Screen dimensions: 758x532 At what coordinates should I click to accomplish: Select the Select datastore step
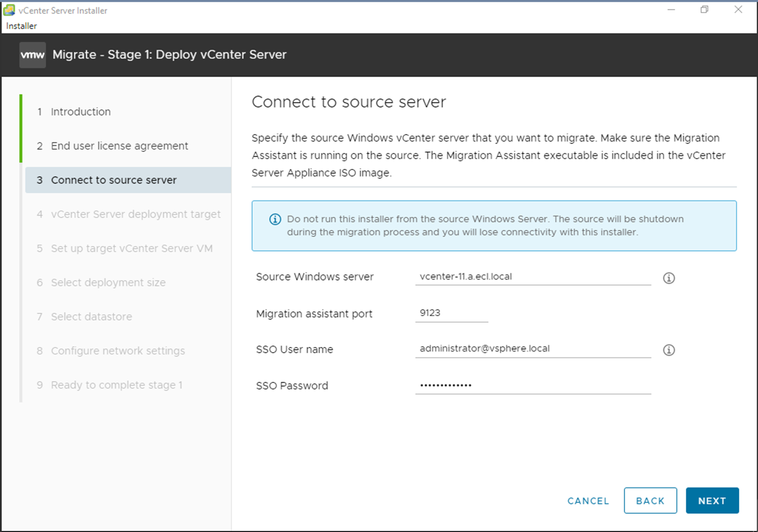[128, 317]
